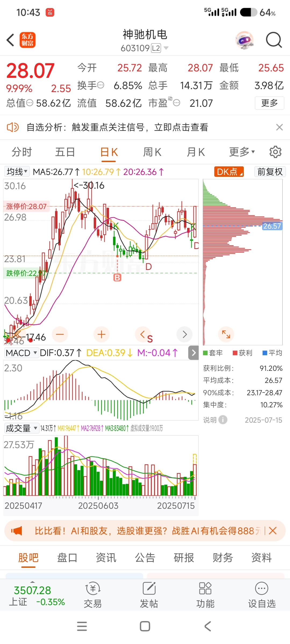Viewport: 290px width, 644px height.
Task: Select the 日K chart tab
Action: click(109, 152)
